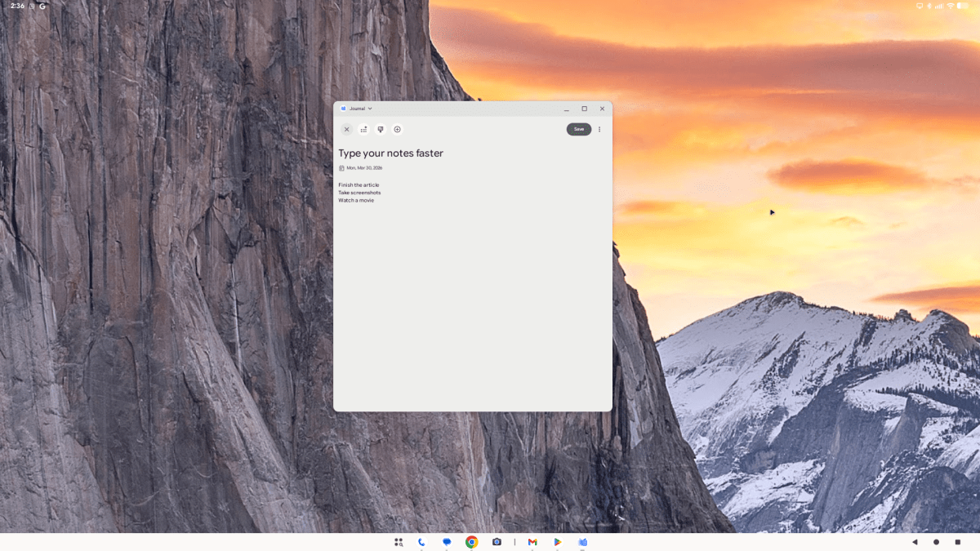Screen dimensions: 980x551
Task: Open the three-dot overflow menu
Action: tap(599, 129)
